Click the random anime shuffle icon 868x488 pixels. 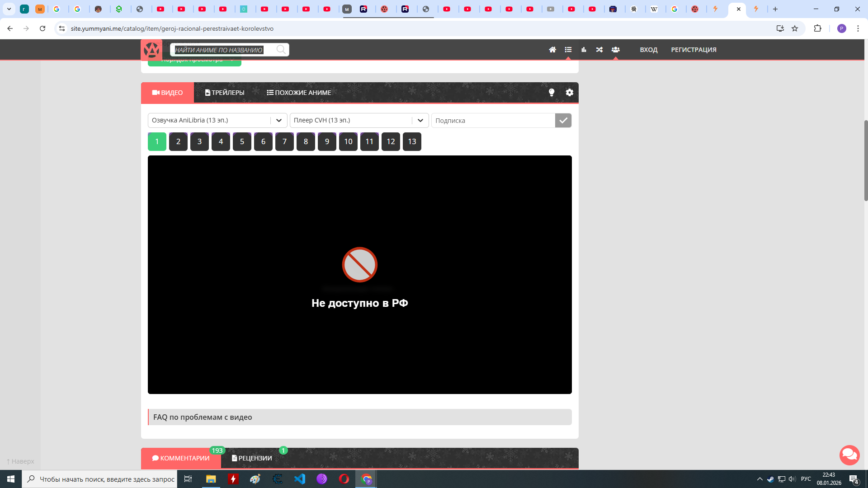(x=599, y=50)
